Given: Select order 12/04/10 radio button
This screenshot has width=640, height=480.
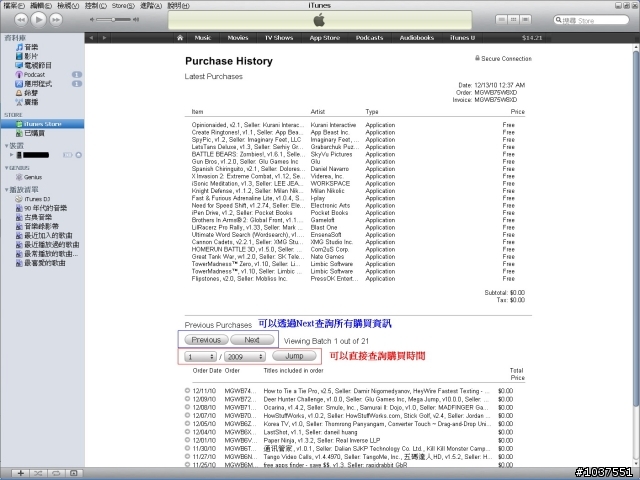Looking at the screenshot, I should [x=187, y=431].
